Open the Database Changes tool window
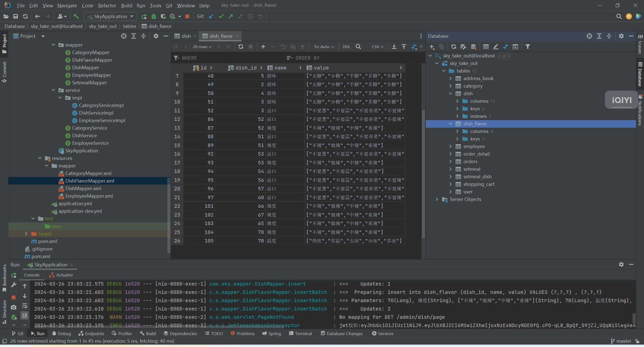The height and width of the screenshot is (347, 644). coord(342,333)
